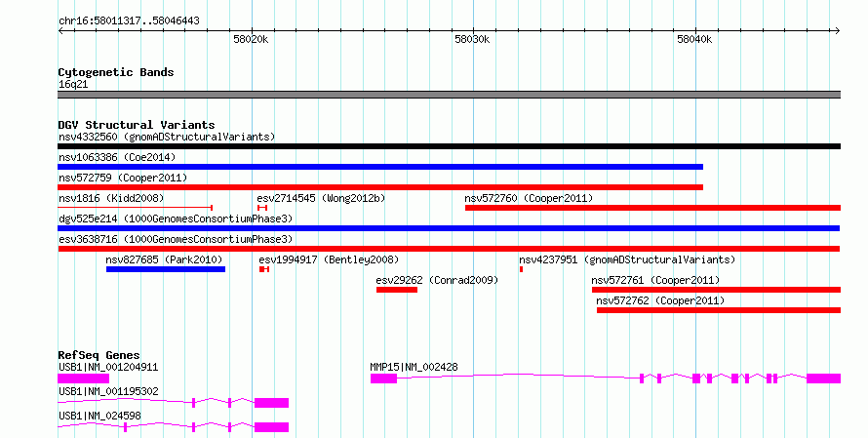Click the esv3638716 1000Genomes label
The width and height of the screenshot is (868, 438).
(176, 239)
